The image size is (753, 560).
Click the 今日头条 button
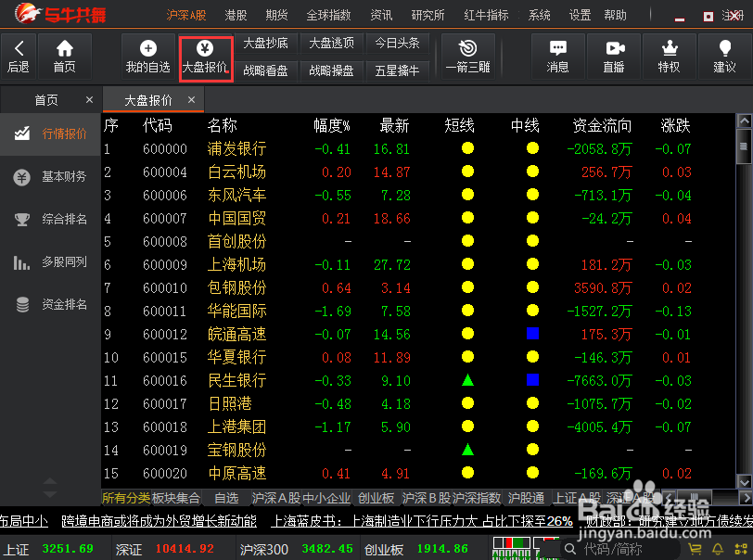point(397,44)
